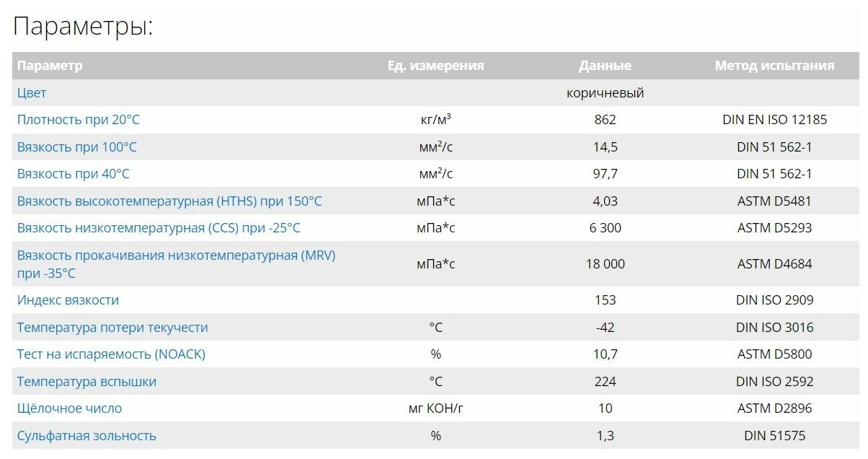
Task: Select the 'Данные' column header
Action: 605,66
